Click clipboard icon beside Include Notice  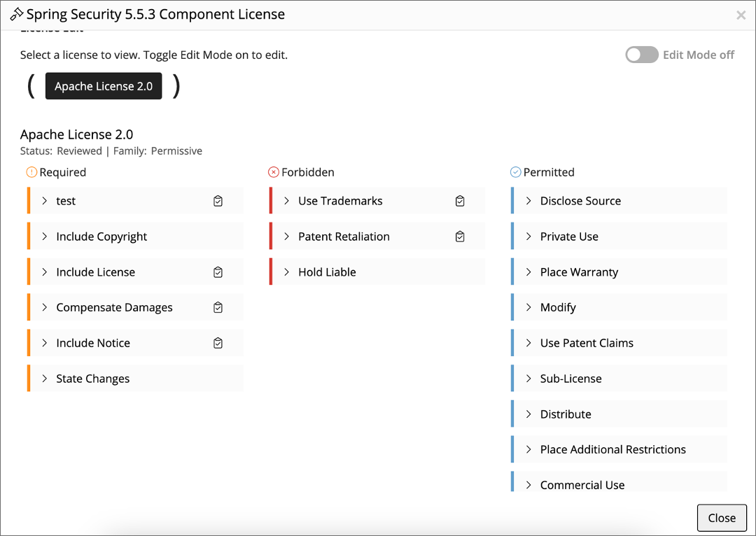pyautogui.click(x=218, y=343)
